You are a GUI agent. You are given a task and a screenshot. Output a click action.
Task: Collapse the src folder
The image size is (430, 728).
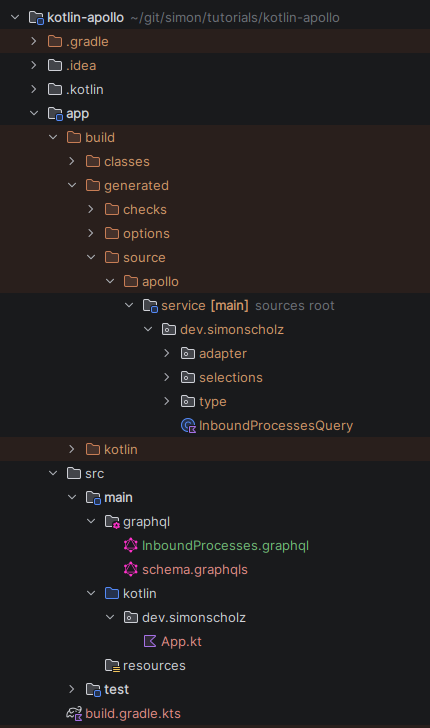pos(53,474)
